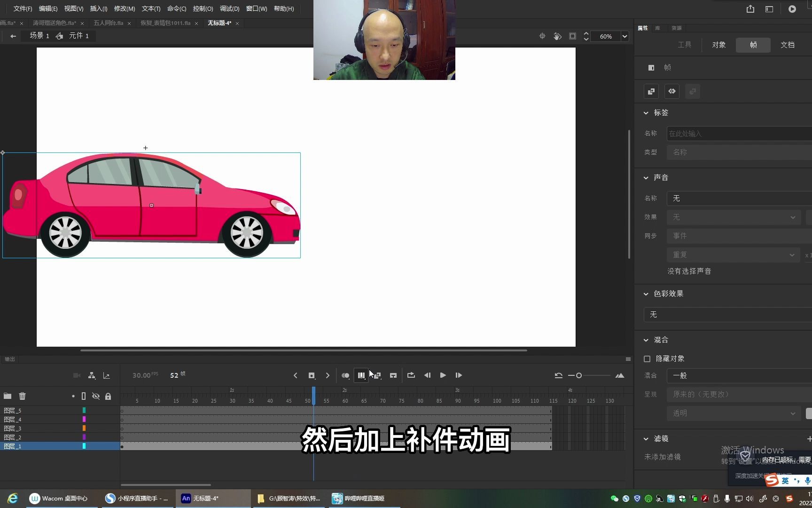Image resolution: width=812 pixels, height=508 pixels.
Task: Collapse the 混合 section
Action: coord(646,340)
